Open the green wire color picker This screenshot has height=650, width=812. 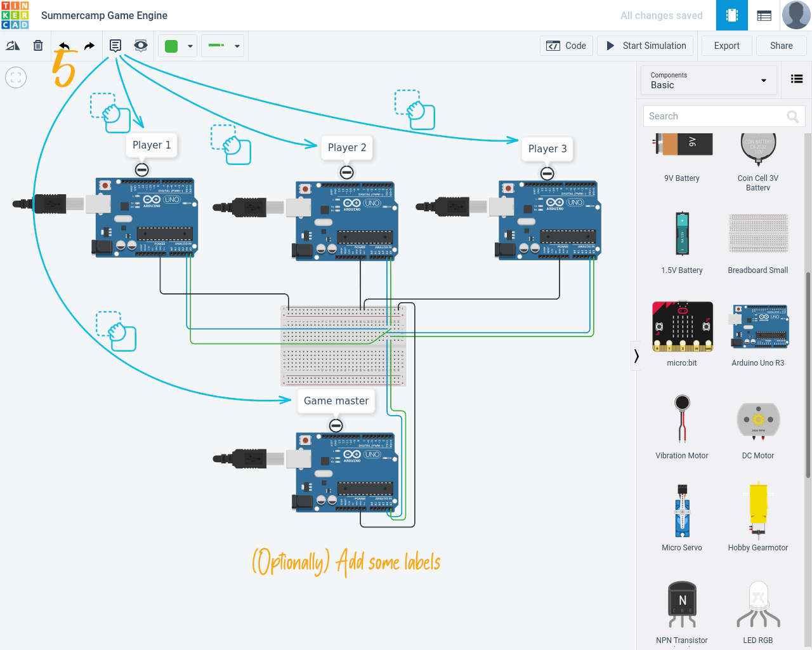178,46
